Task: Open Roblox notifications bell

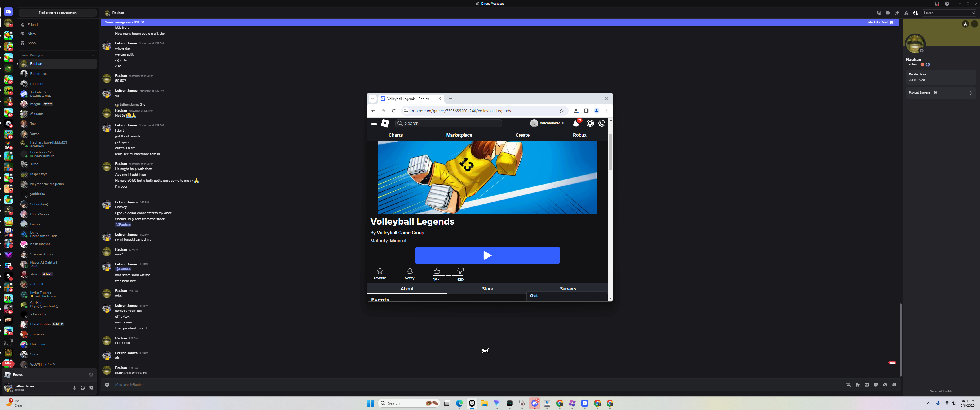Action: (x=576, y=123)
